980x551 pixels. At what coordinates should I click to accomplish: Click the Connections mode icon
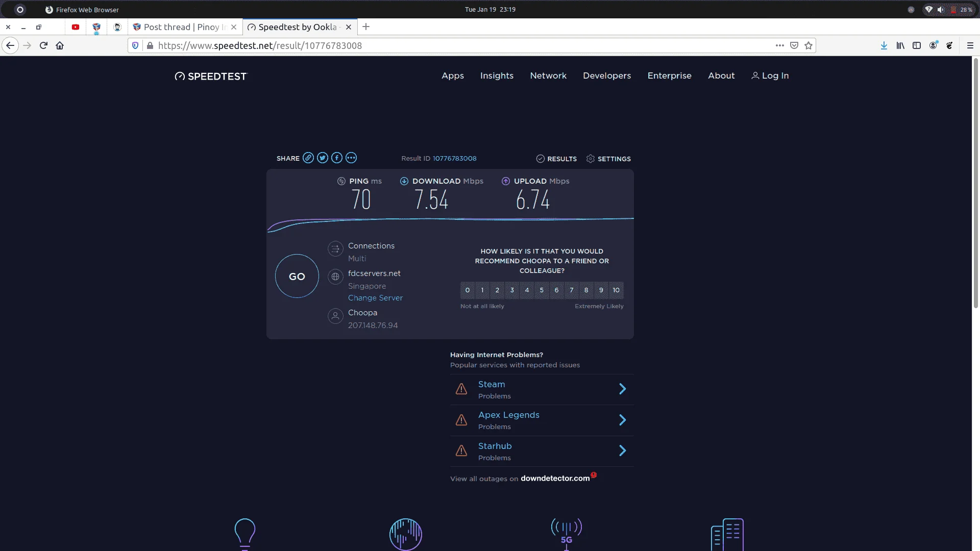[335, 249]
